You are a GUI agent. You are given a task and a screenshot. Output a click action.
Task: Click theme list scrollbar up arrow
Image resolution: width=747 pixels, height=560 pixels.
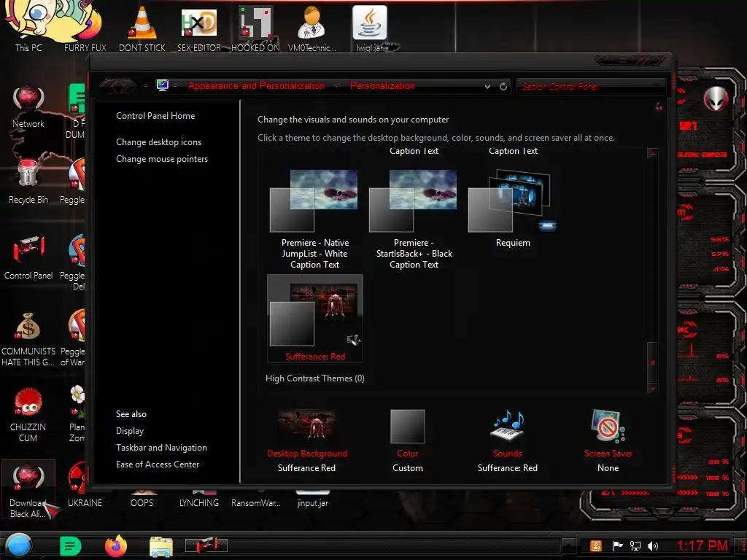click(x=653, y=153)
